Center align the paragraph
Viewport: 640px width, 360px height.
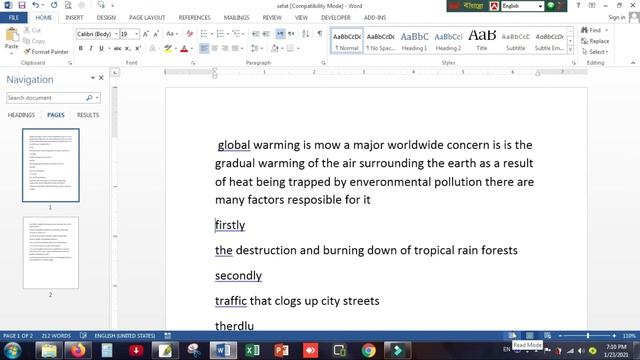click(214, 48)
